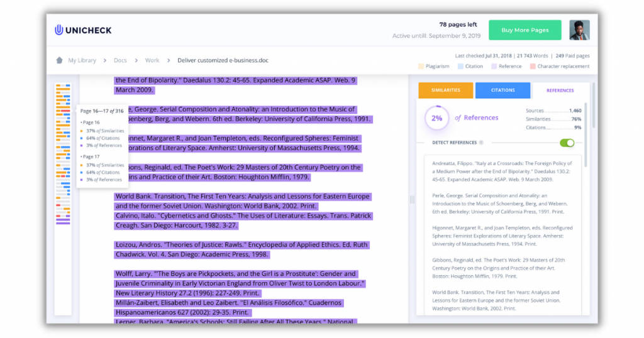
Task: Click the chevron after My Library
Action: 105,60
